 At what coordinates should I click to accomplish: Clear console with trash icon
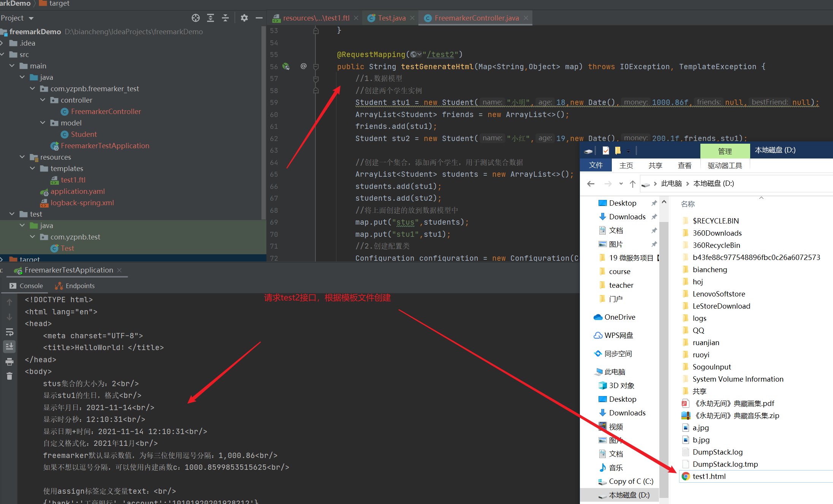(x=10, y=376)
